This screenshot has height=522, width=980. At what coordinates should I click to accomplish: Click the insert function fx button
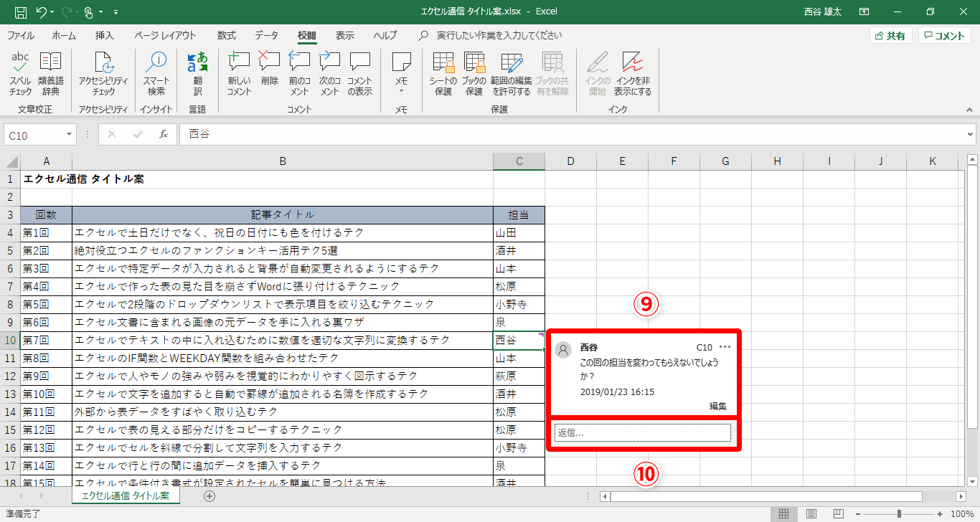164,134
